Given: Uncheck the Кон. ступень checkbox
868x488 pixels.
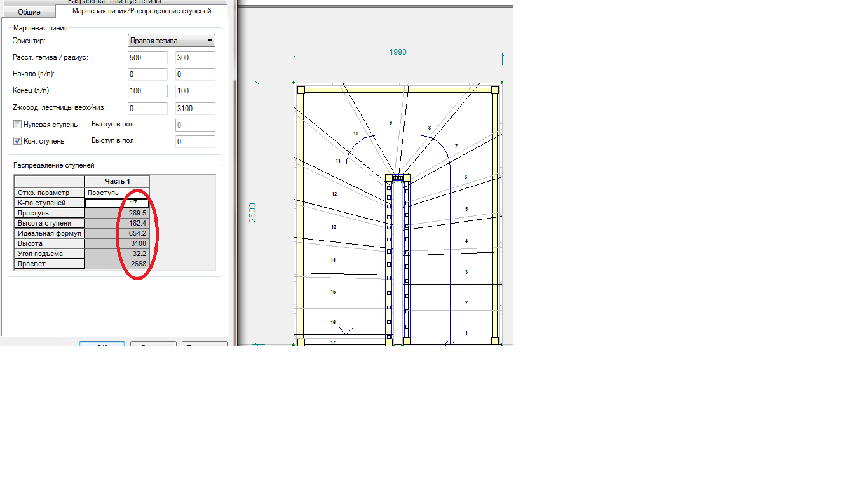Looking at the screenshot, I should tap(18, 141).
